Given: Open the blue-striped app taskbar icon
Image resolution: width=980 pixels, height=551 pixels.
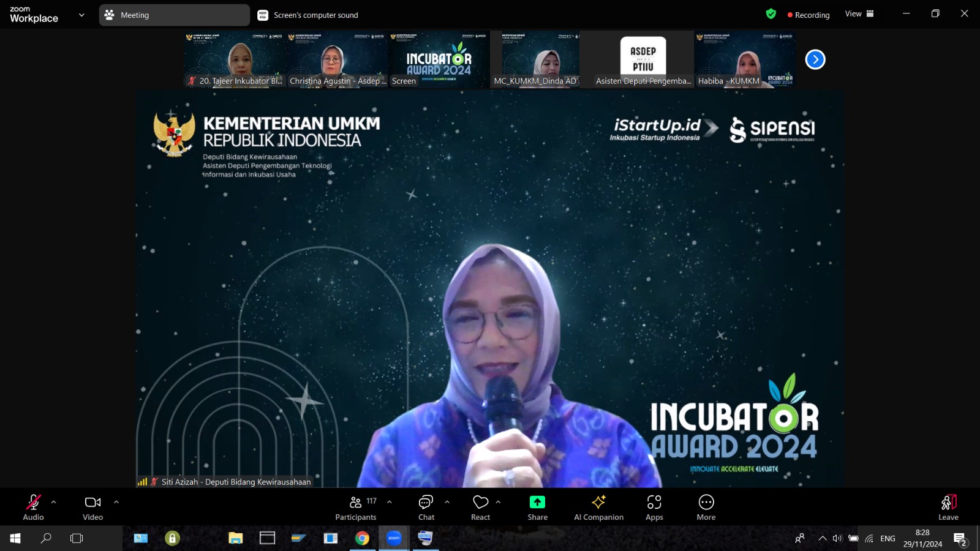Looking at the screenshot, I should (x=299, y=538).
